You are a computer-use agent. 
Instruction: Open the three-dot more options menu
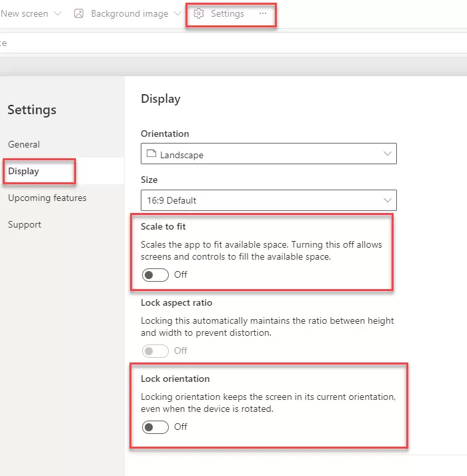(263, 13)
